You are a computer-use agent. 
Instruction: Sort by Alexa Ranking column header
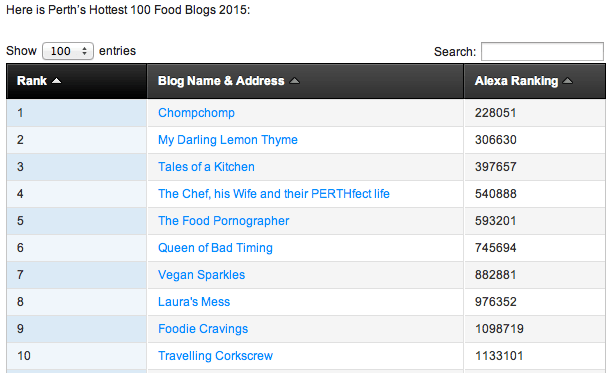coord(535,81)
